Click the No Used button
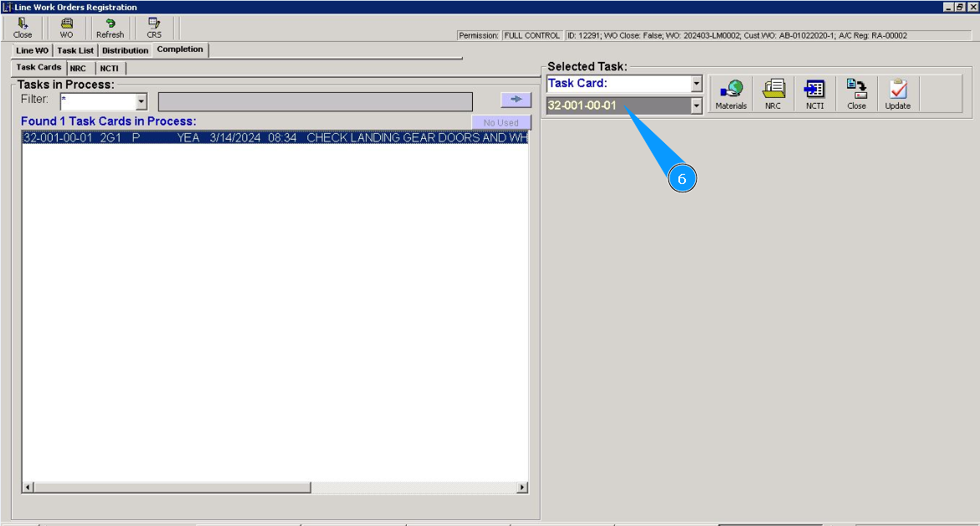980x526 pixels. [501, 123]
